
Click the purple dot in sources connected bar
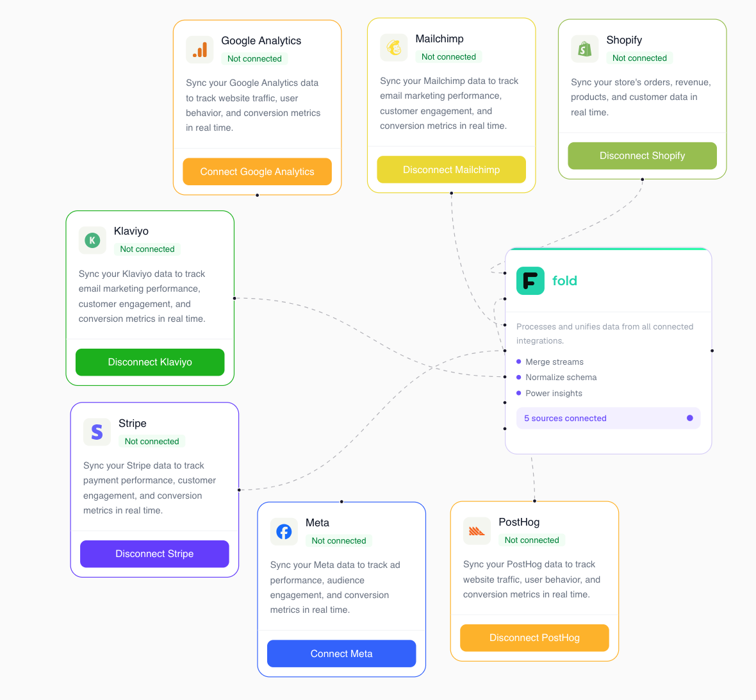coord(690,418)
